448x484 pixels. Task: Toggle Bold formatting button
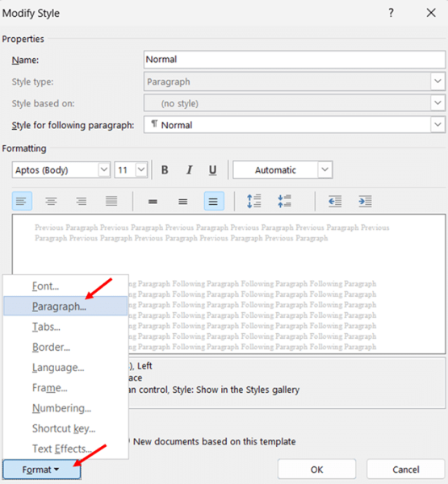[165, 169]
